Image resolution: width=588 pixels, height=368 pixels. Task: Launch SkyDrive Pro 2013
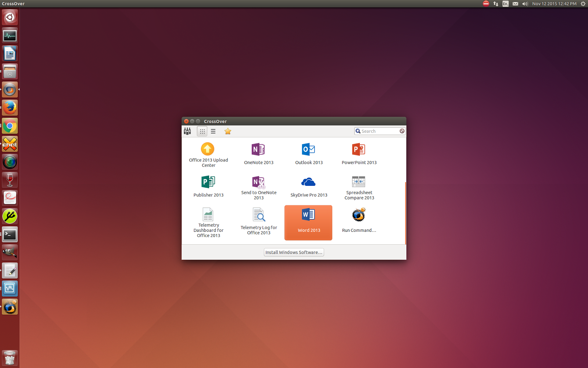pyautogui.click(x=309, y=187)
